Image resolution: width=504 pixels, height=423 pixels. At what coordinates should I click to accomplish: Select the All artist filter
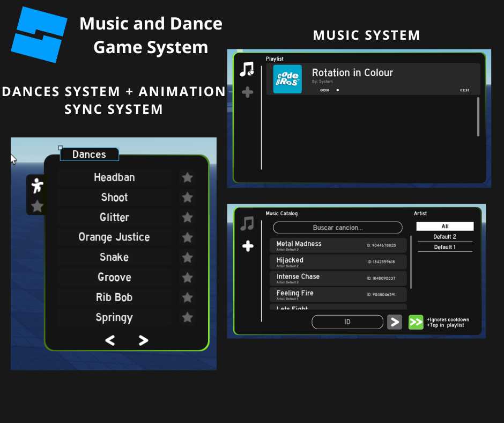(x=444, y=226)
